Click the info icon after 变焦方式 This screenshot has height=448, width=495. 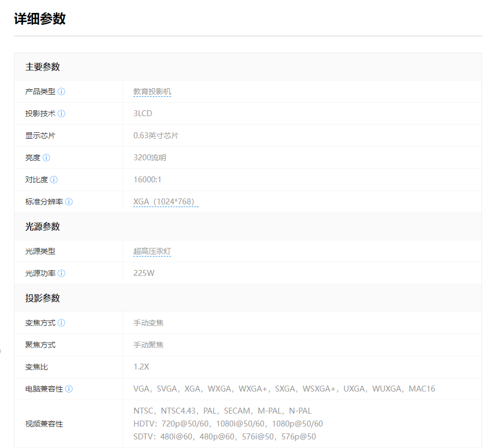[61, 323]
